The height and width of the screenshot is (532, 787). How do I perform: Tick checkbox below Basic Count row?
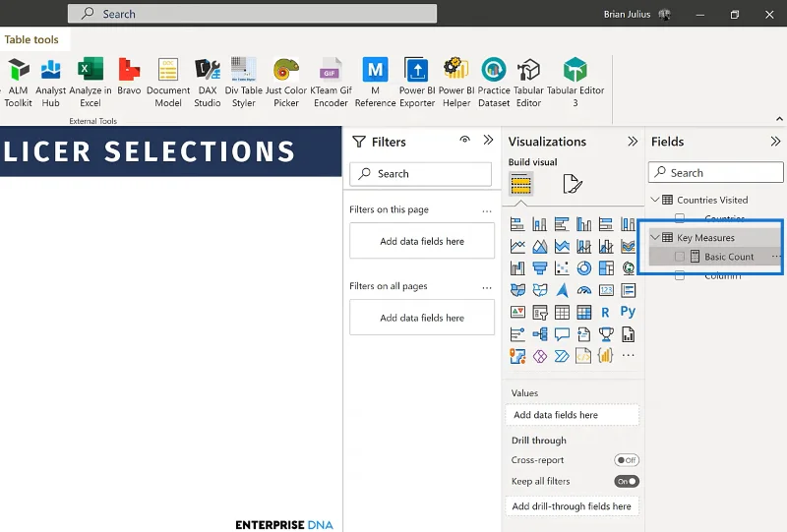680,275
